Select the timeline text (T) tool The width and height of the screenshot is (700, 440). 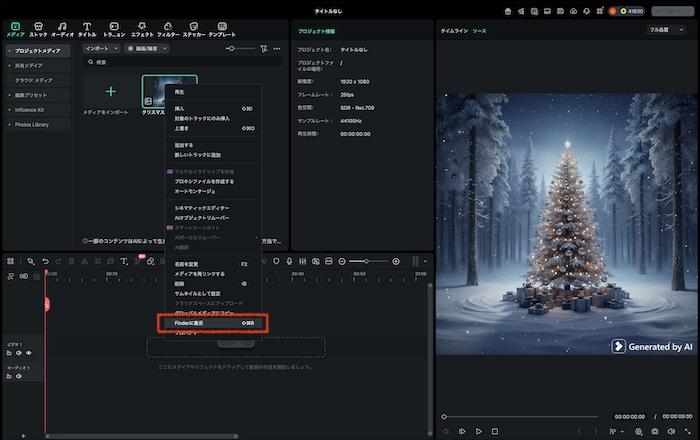tap(124, 261)
